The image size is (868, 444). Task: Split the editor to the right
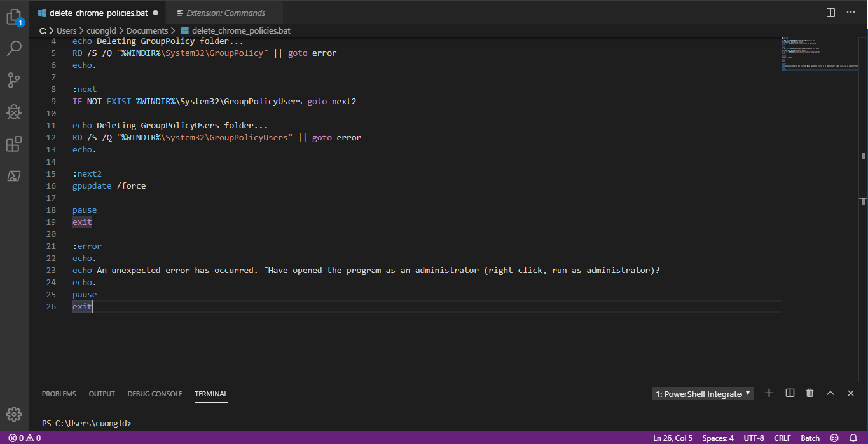point(830,13)
